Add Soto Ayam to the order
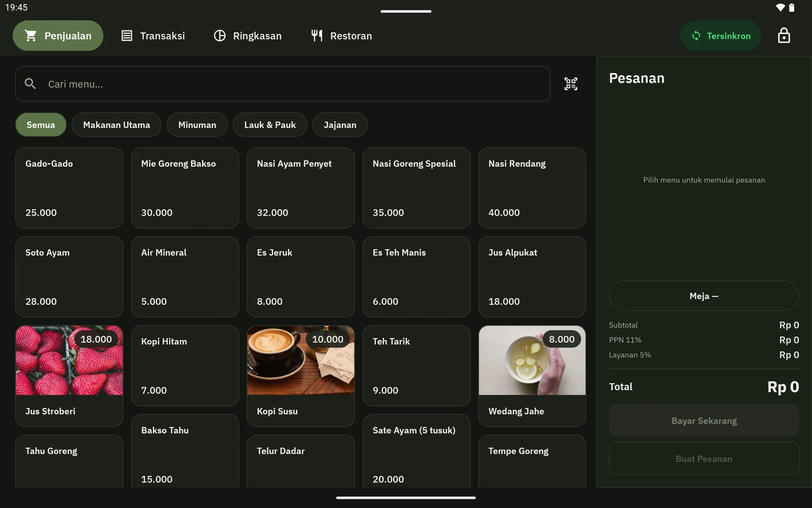812x508 pixels. coord(69,277)
